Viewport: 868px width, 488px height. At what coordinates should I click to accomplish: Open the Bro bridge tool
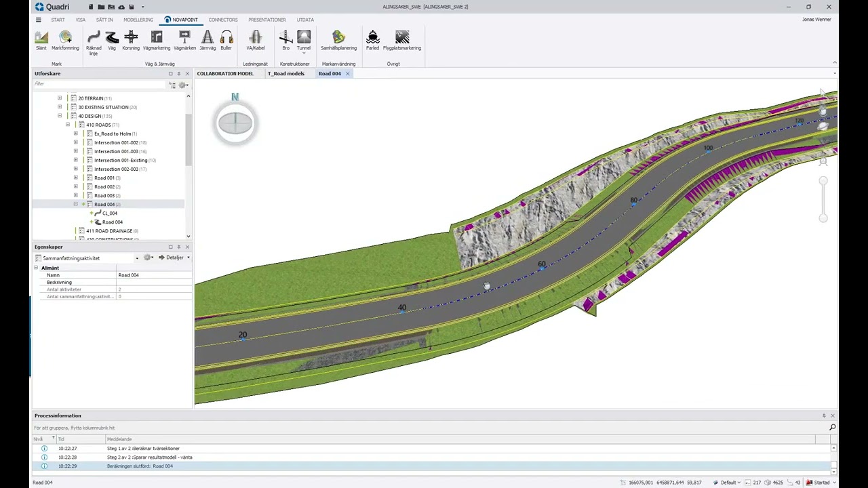pos(285,41)
